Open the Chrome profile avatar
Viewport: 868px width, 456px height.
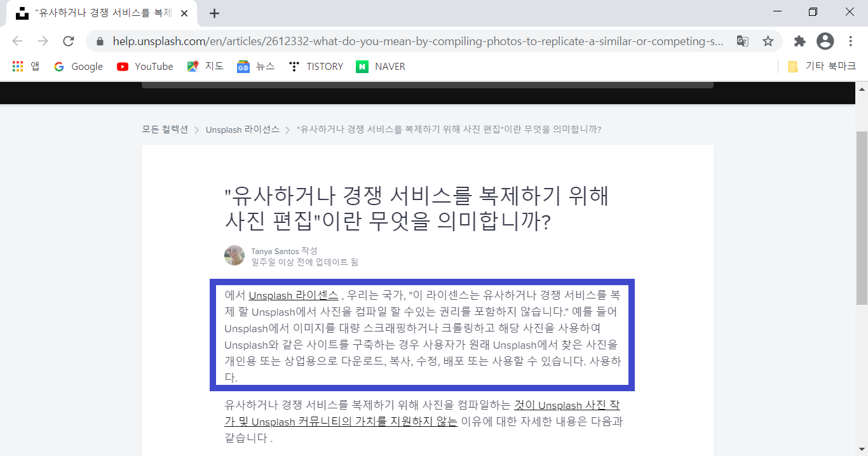(825, 41)
